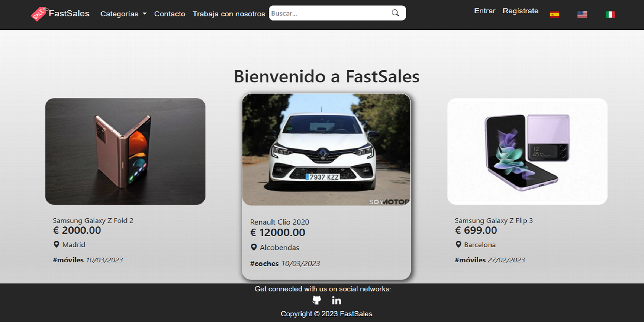Viewport: 644px width, 322px height.
Task: Expand the Categorías dropdown
Action: pos(123,14)
